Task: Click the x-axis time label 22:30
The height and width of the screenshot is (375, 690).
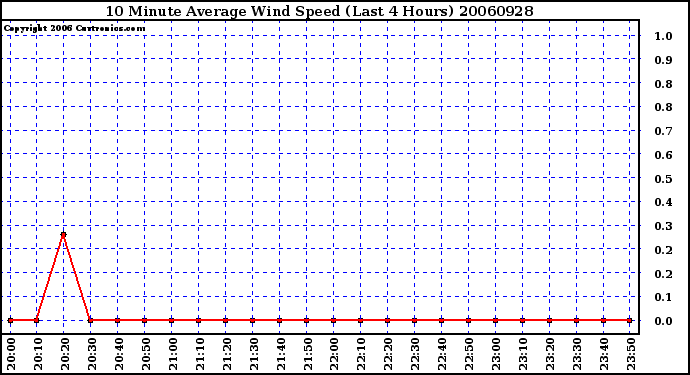Action: tap(415, 354)
